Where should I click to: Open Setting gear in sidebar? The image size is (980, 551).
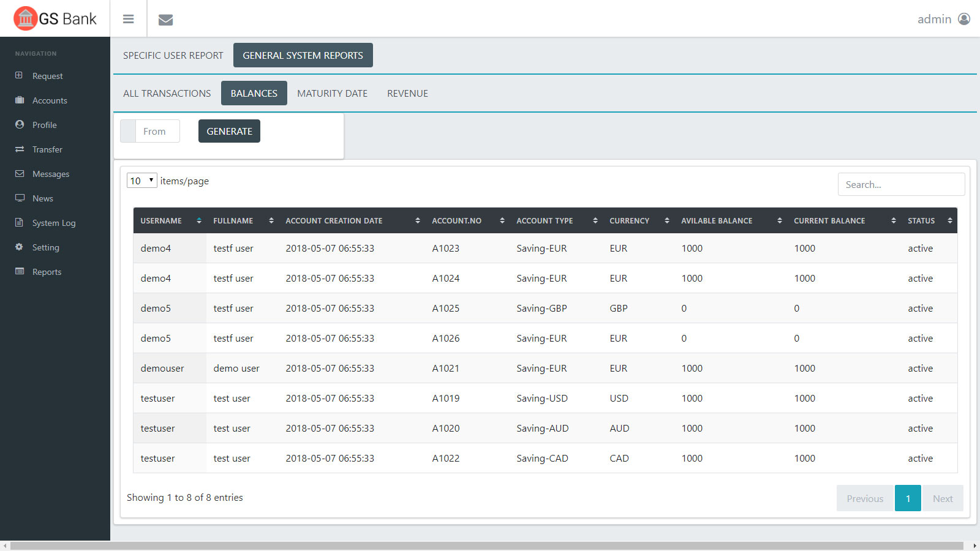pyautogui.click(x=45, y=247)
